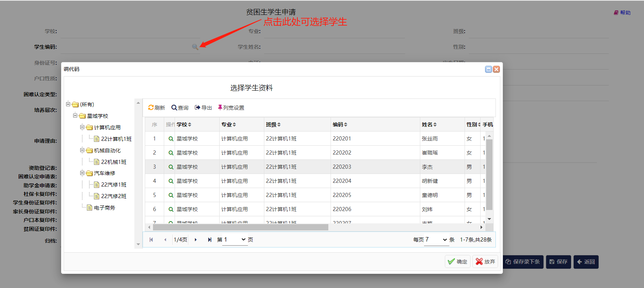Collapse the 星城学校 tree node
The height and width of the screenshot is (288, 644).
75,116
